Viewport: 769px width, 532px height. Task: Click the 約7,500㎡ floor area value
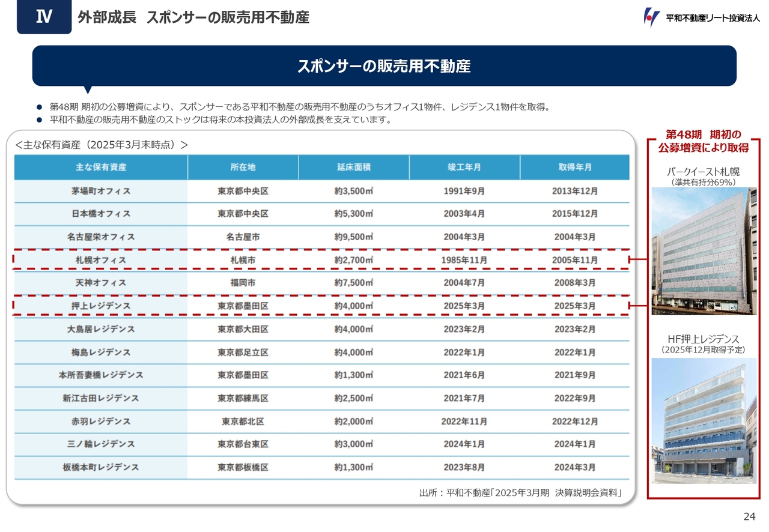pyautogui.click(x=354, y=282)
